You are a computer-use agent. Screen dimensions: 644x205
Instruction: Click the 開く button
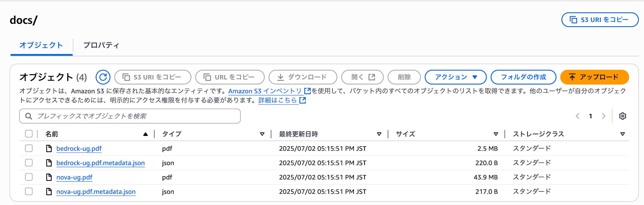363,77
